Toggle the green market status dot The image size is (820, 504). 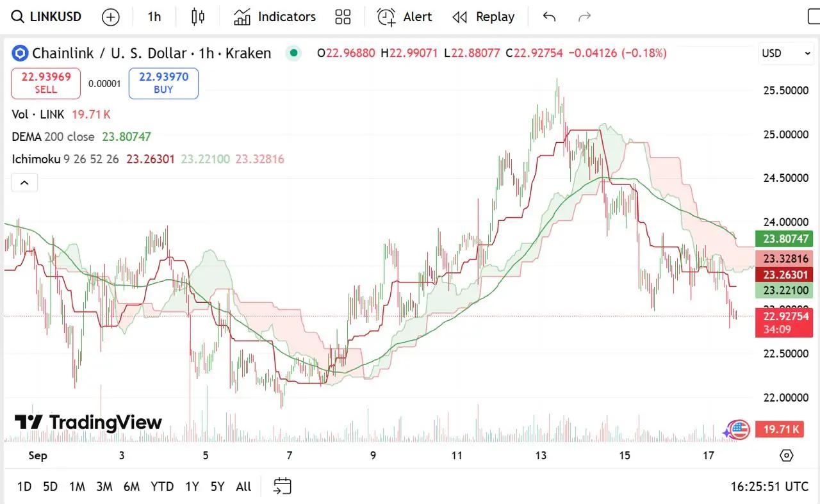tap(293, 53)
